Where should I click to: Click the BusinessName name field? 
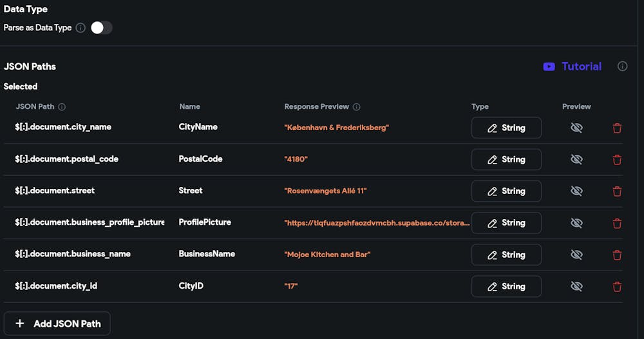tap(207, 254)
